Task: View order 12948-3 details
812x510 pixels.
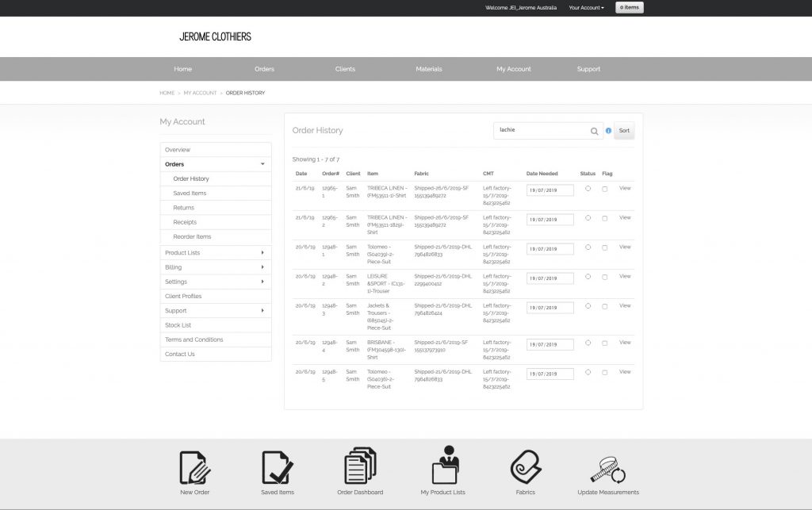Action: click(x=625, y=305)
